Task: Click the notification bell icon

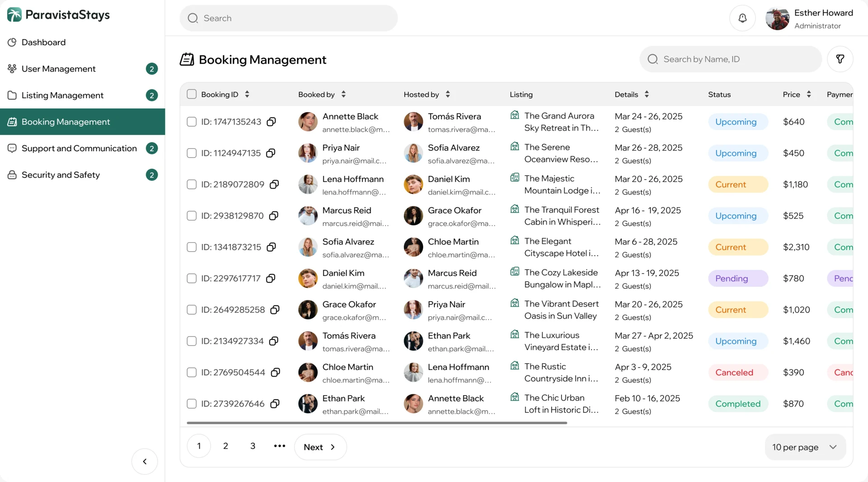Action: [742, 18]
